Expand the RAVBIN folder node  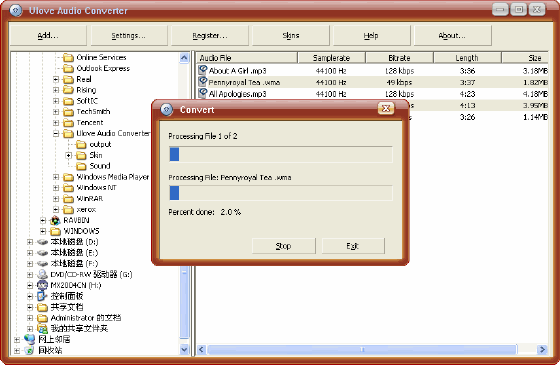[43, 220]
